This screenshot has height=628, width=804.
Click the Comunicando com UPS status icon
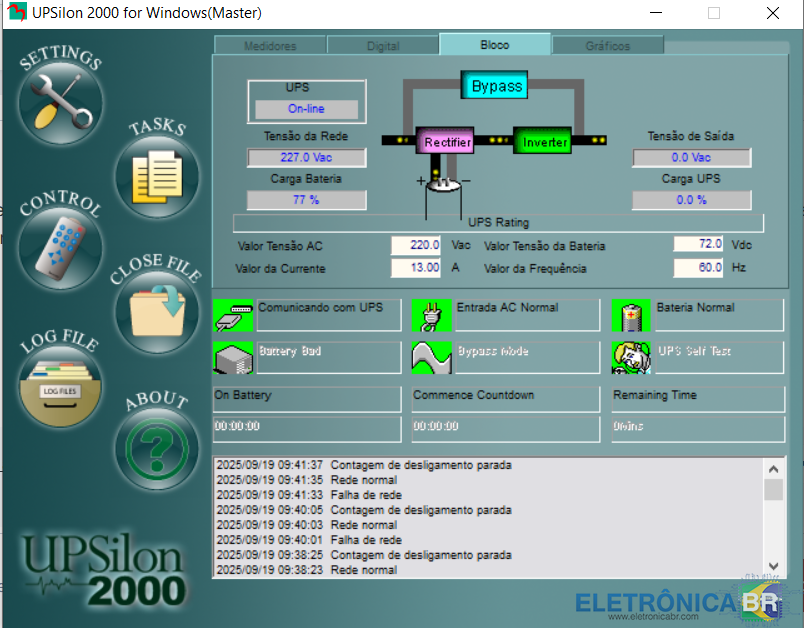tap(234, 315)
